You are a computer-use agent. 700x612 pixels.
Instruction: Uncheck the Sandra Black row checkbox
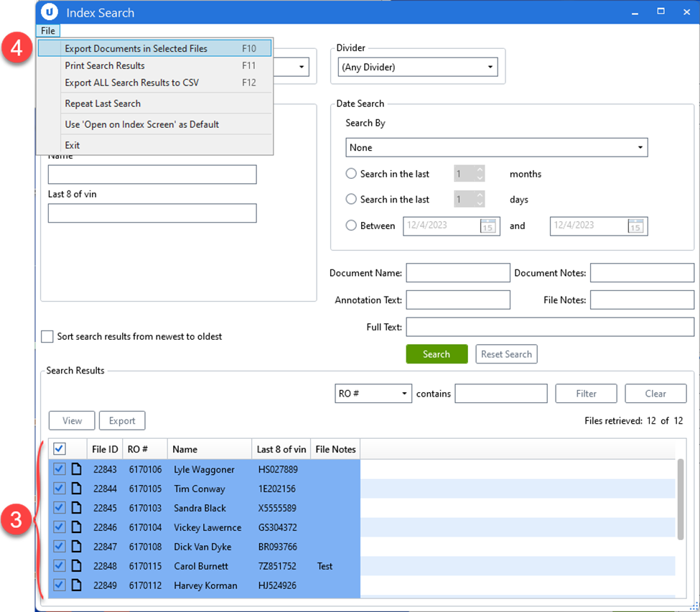tap(60, 507)
